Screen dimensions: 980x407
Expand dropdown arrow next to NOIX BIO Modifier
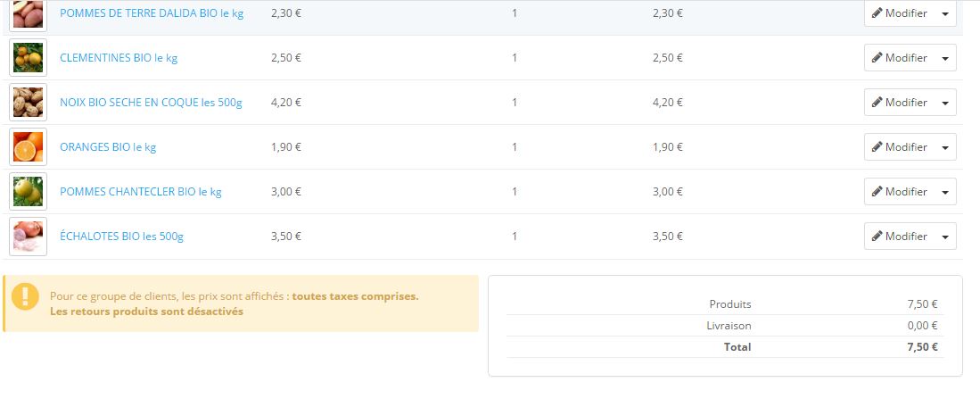tap(945, 103)
